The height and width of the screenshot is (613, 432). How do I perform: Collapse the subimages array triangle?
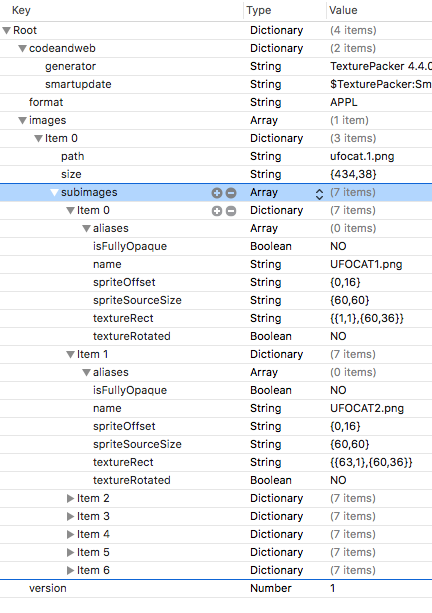(x=55, y=192)
